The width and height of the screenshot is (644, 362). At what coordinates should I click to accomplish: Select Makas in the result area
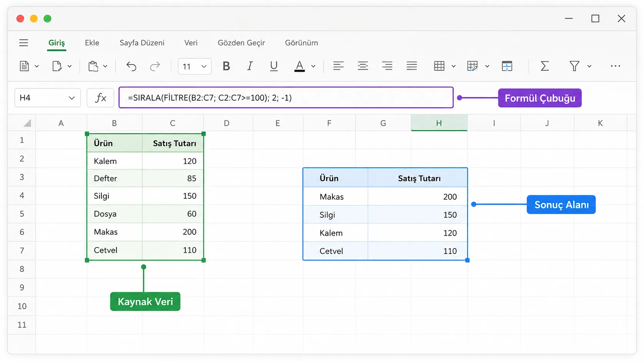click(335, 197)
